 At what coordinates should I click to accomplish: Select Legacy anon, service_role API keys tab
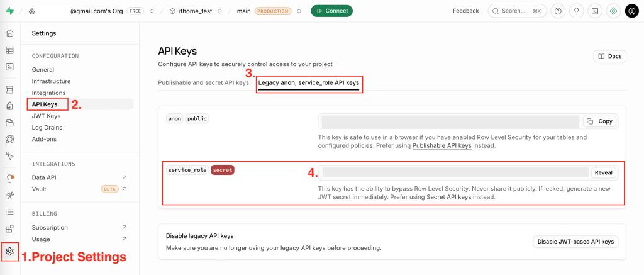coord(309,83)
